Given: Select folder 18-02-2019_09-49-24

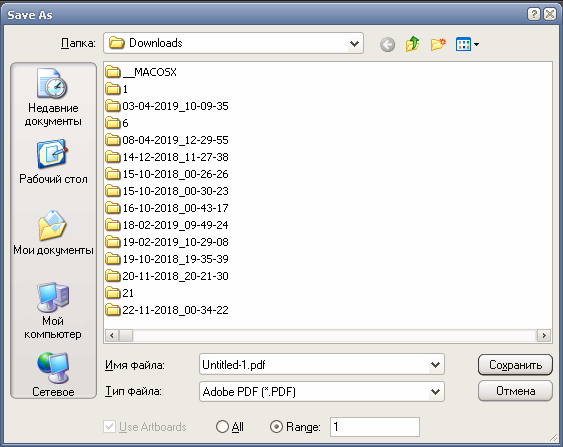Looking at the screenshot, I should pos(167,225).
